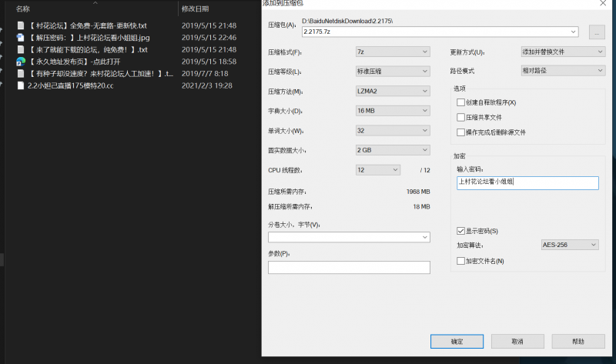Expand the 更新方式 dropdown set to 添加并替换文件

(x=563, y=52)
